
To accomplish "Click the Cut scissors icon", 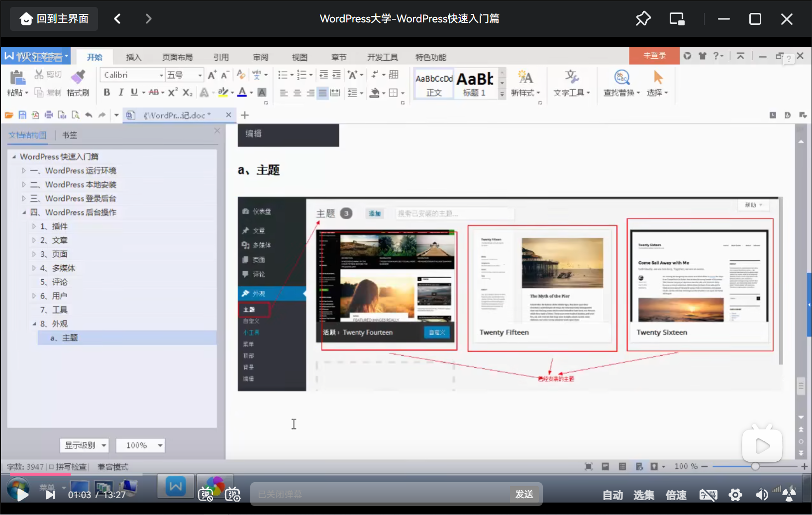I will 39,75.
